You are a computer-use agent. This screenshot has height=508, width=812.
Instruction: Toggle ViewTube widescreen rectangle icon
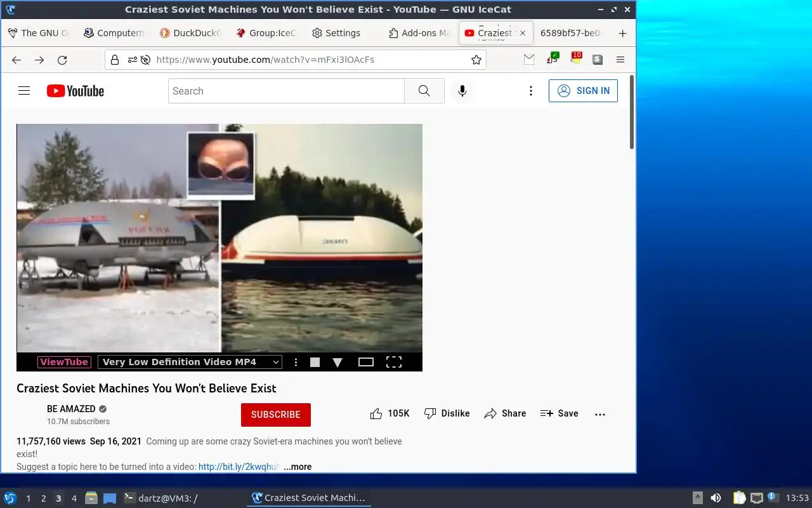366,362
